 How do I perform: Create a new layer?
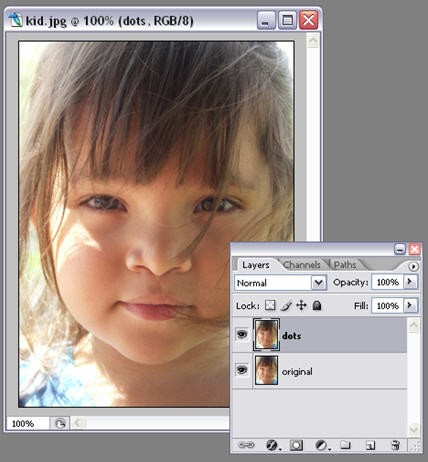click(370, 445)
